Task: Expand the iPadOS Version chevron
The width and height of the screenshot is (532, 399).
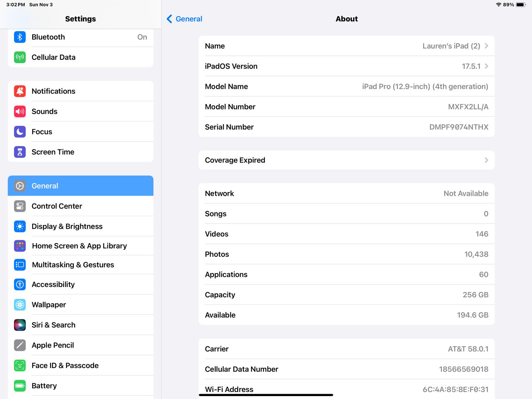Action: [x=486, y=66]
